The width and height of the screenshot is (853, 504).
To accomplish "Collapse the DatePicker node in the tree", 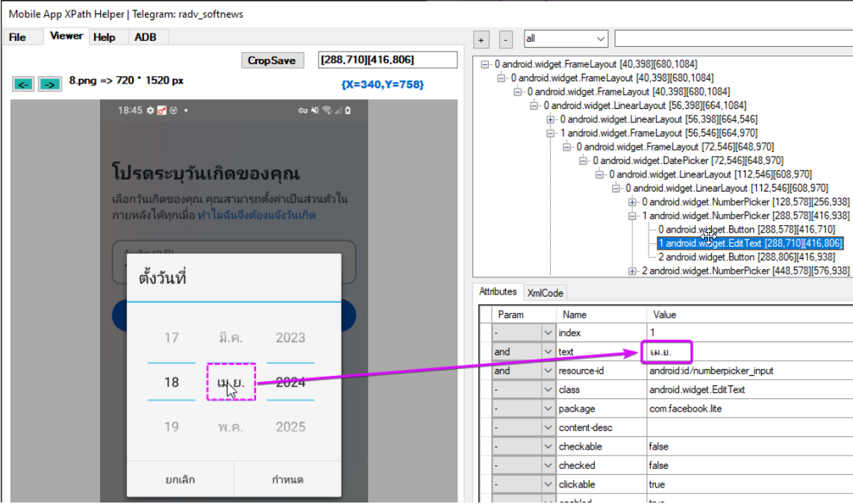I will click(x=583, y=160).
